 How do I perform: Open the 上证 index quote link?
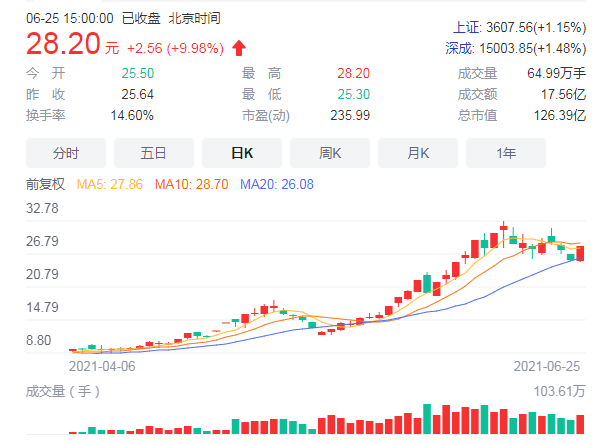click(466, 27)
